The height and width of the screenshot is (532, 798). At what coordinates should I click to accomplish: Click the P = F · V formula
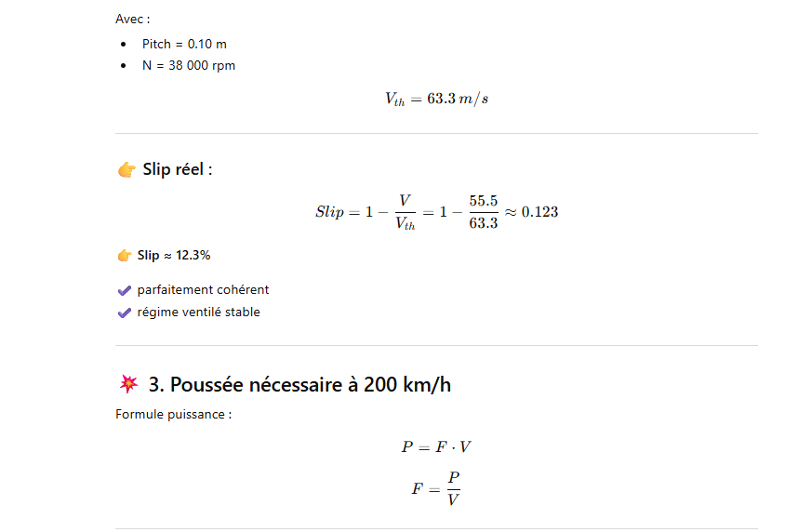436,446
